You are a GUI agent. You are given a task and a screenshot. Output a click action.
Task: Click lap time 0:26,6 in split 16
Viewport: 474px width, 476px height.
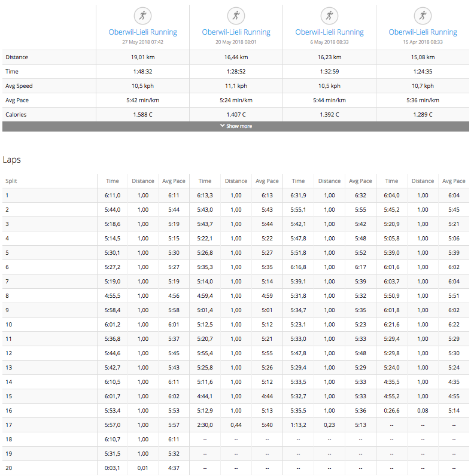click(391, 410)
